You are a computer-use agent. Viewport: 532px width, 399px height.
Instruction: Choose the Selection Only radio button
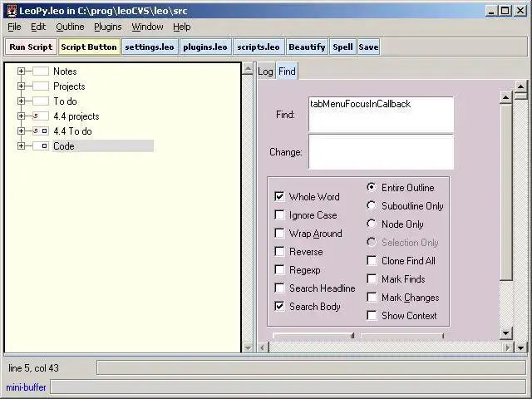pos(372,242)
